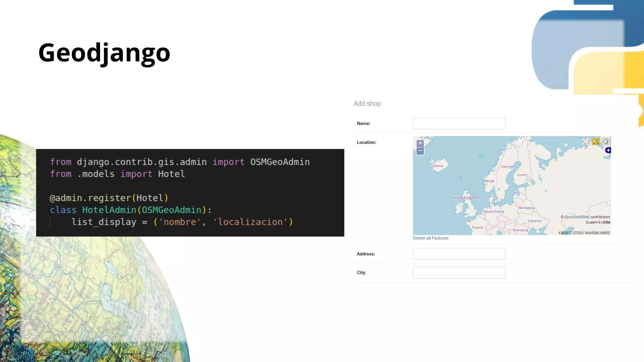Click the Geodjango slide title
This screenshot has height=362, width=644.
(x=104, y=53)
